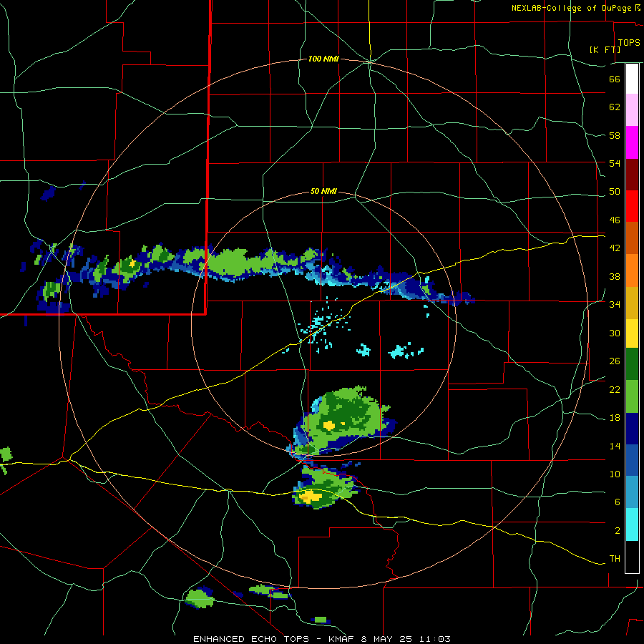
Task: Click the "66" legend value
Action: click(615, 79)
